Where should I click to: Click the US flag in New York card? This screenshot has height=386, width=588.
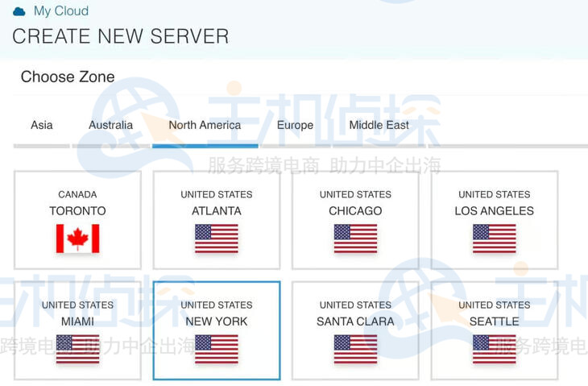(x=217, y=349)
